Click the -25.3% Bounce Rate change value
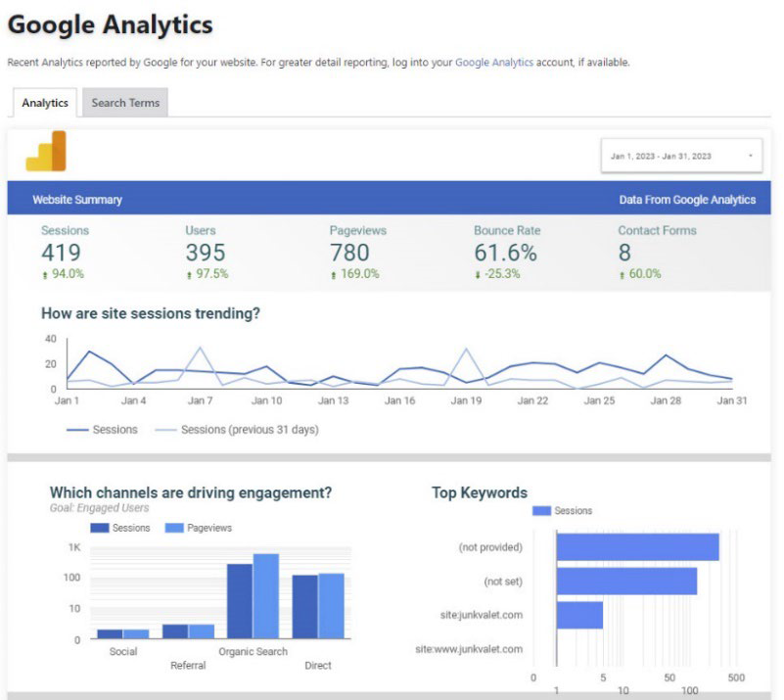Viewport: 784px width, 700px height. click(x=502, y=274)
